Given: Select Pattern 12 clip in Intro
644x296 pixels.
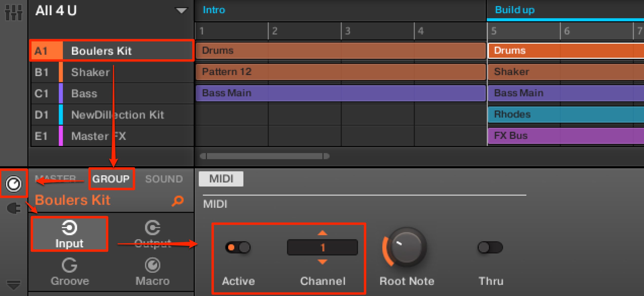Looking at the screenshot, I should pos(341,72).
